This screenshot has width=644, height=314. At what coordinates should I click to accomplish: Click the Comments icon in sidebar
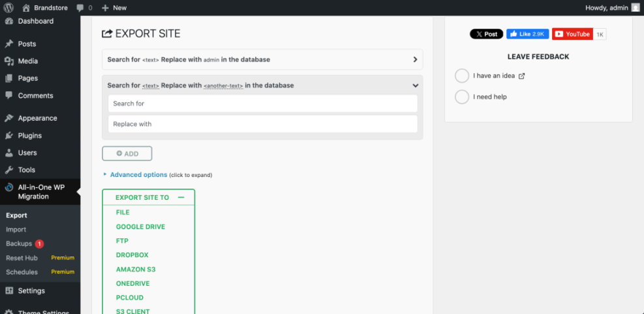(9, 95)
